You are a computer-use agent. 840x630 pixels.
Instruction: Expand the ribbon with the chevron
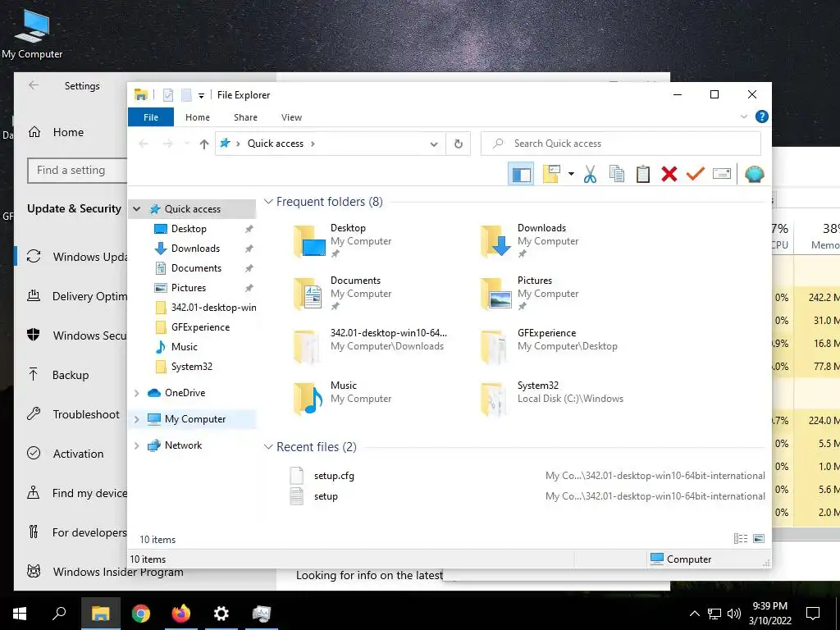[x=743, y=116]
